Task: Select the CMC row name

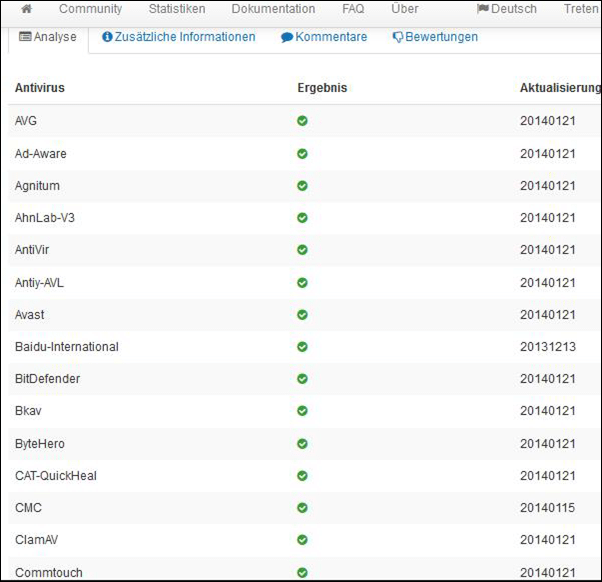Action: (28, 508)
